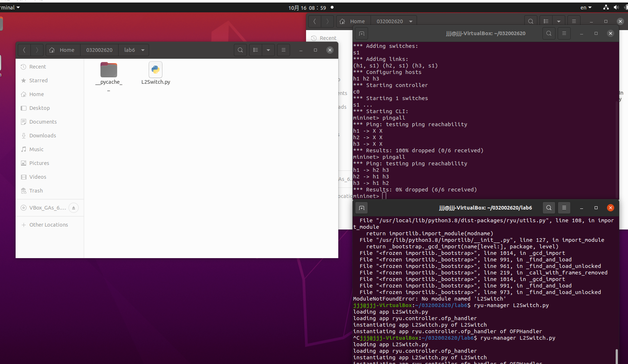Go forward in the background Files window

[327, 21]
